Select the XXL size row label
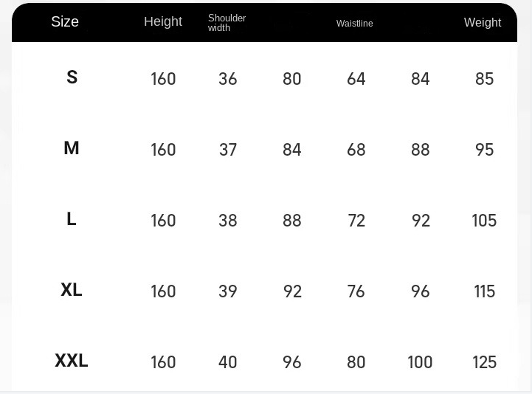The height and width of the screenshot is (394, 532). (x=72, y=360)
